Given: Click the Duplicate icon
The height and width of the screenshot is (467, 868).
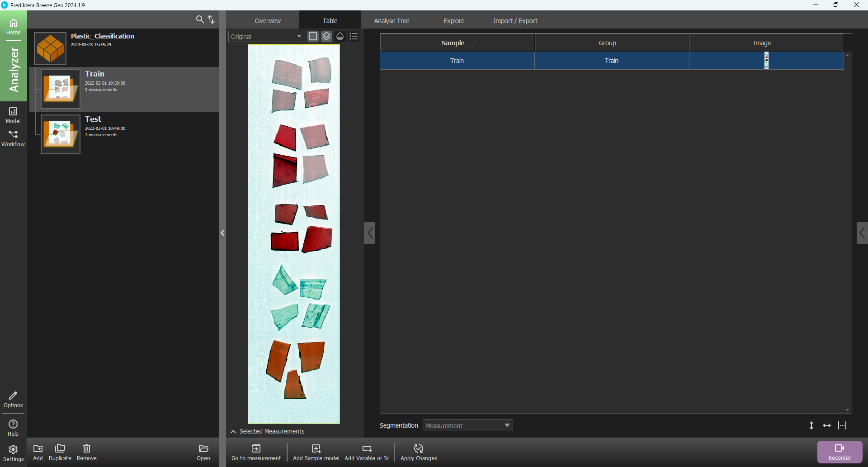Looking at the screenshot, I should click(60, 448).
